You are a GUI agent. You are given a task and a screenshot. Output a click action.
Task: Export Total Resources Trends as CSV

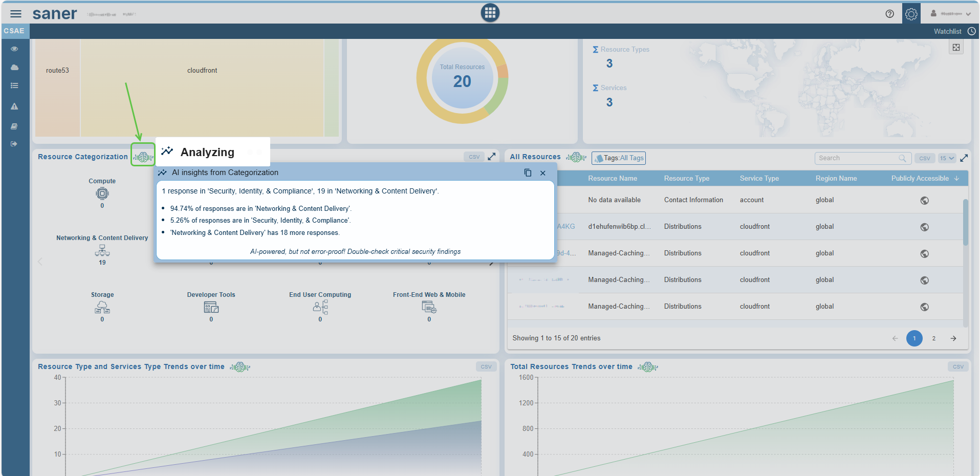point(958,366)
